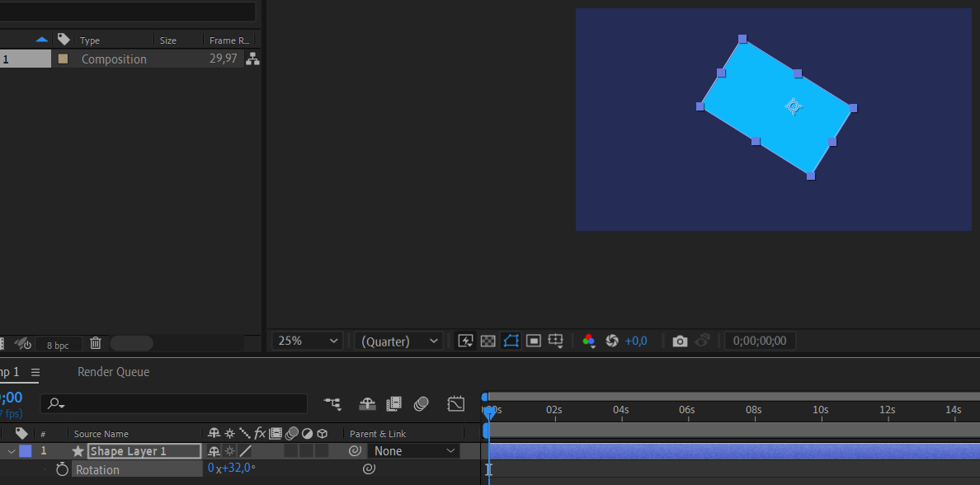Toggle the Rotation stopwatch keyframe
The image size is (980, 485).
62,469
